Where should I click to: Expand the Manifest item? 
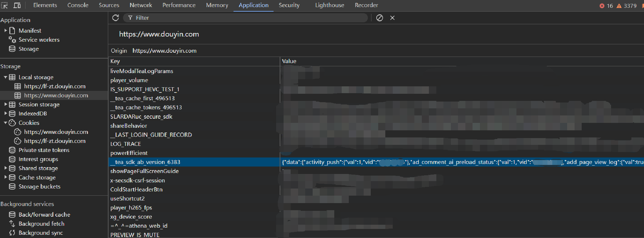tap(5, 30)
